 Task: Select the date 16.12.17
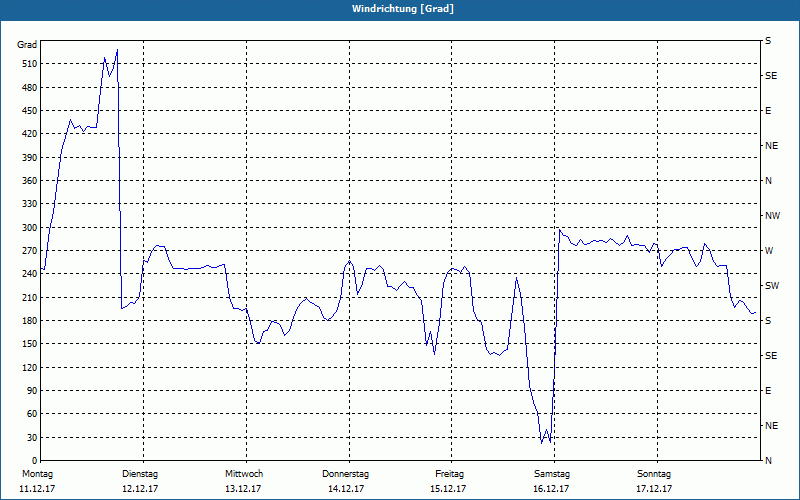(x=551, y=489)
